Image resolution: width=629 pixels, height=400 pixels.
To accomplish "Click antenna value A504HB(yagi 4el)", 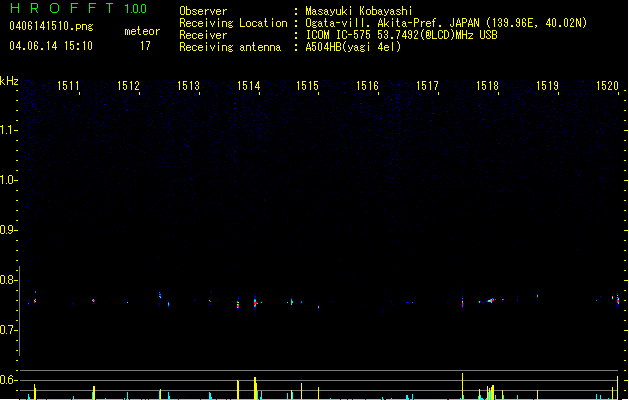I will [x=353, y=47].
